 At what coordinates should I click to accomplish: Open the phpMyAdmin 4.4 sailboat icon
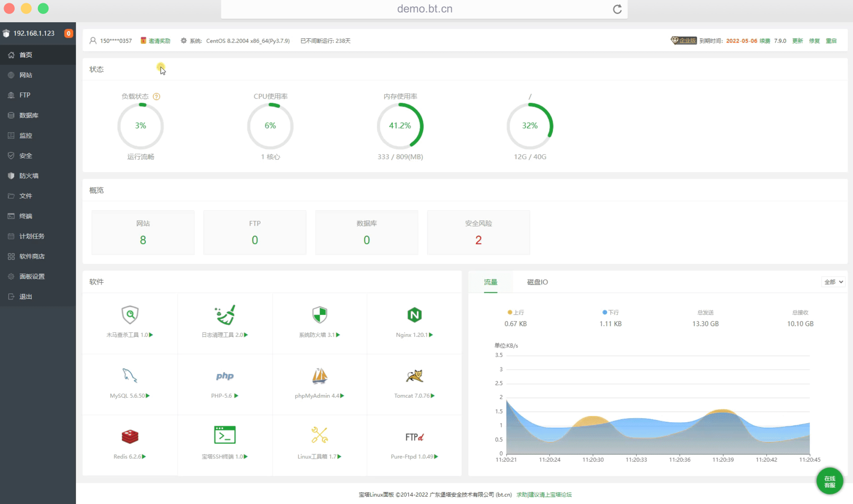pos(319,376)
